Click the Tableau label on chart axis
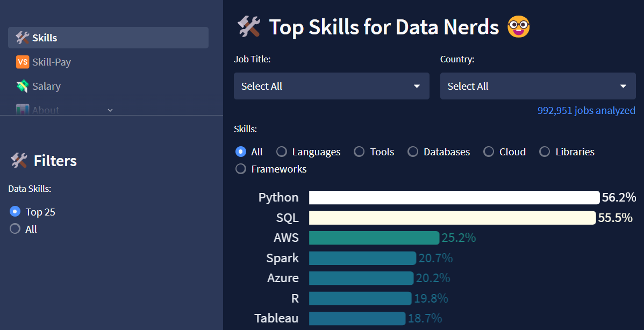This screenshot has height=330, width=644. [x=276, y=319]
